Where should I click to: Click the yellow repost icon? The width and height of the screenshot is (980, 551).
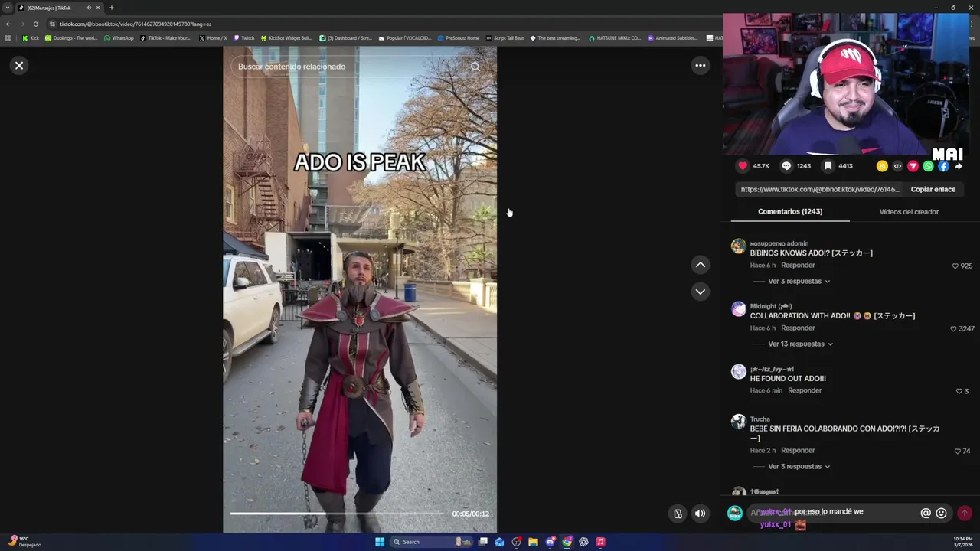click(882, 166)
